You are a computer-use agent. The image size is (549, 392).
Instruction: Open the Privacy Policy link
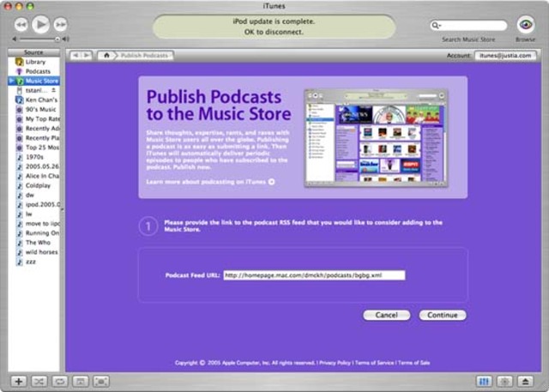click(x=334, y=363)
